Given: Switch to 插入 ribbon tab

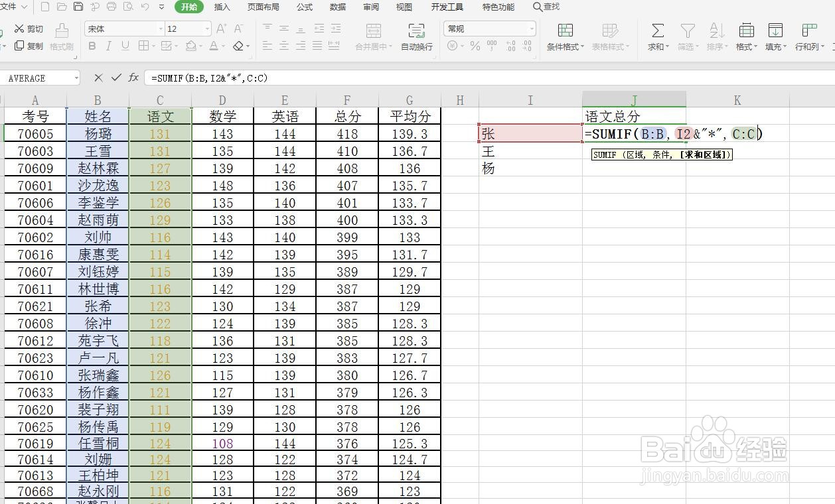Looking at the screenshot, I should click(x=222, y=7).
